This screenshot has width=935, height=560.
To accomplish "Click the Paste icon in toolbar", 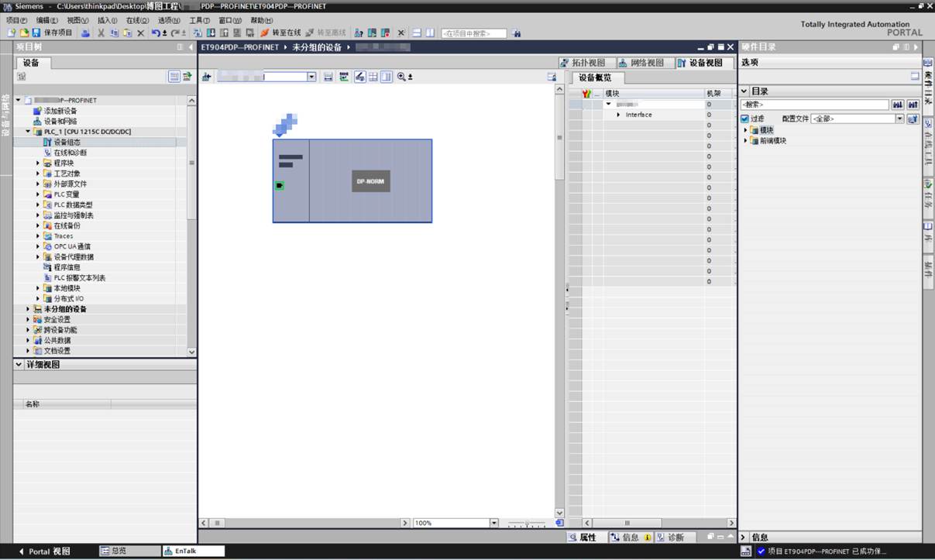I will pos(127,33).
